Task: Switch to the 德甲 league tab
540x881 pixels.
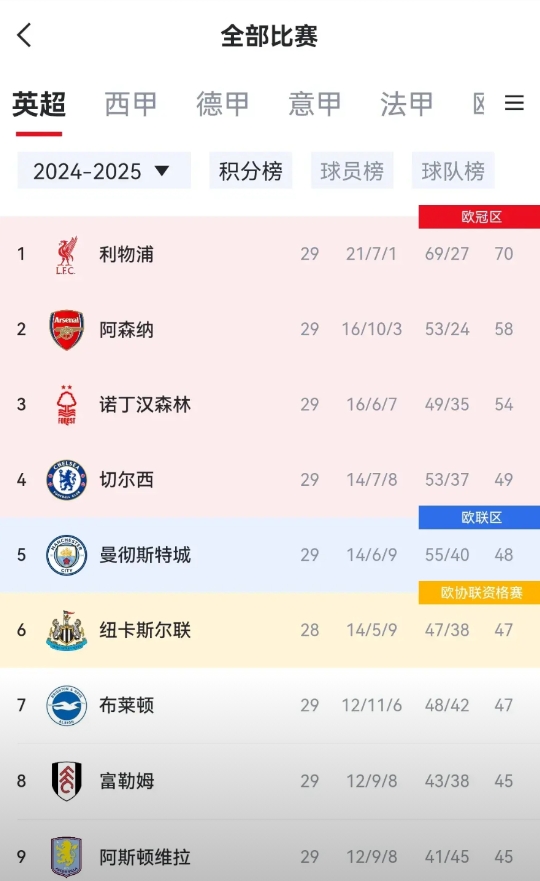Action: click(x=223, y=104)
